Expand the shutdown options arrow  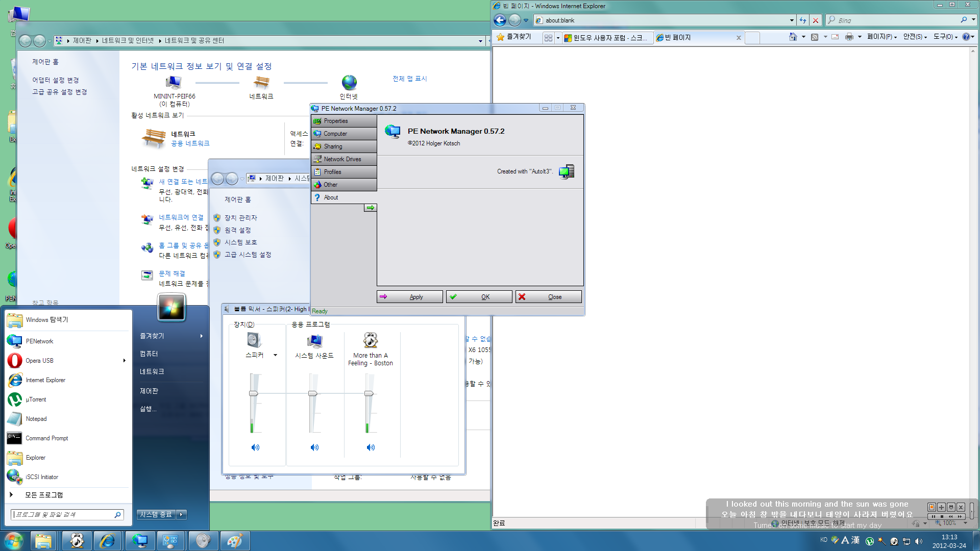click(182, 514)
